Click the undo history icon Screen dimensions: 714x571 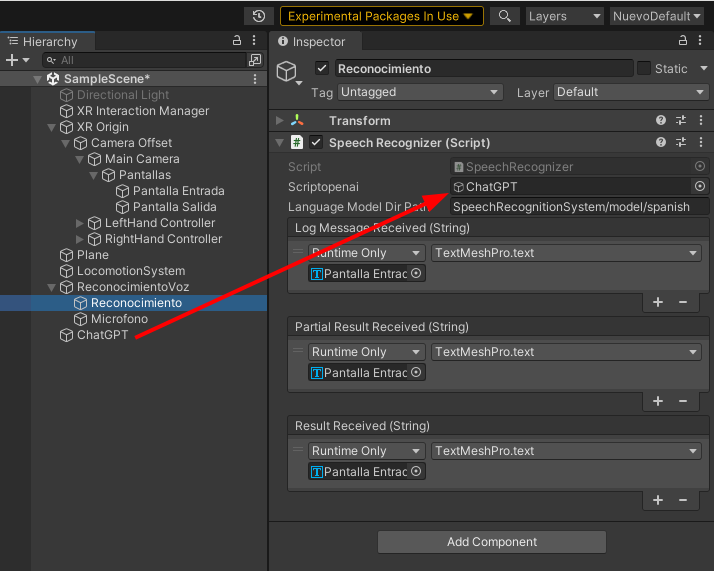259,16
